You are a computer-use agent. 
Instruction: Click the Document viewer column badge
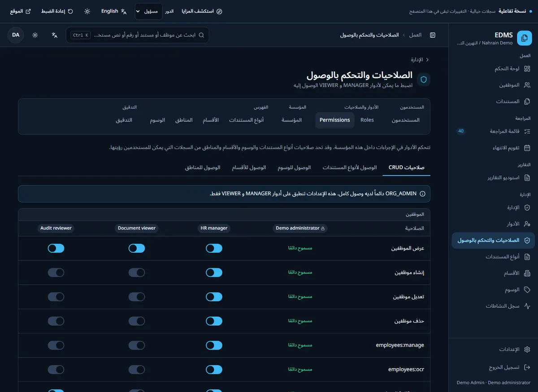(x=137, y=228)
